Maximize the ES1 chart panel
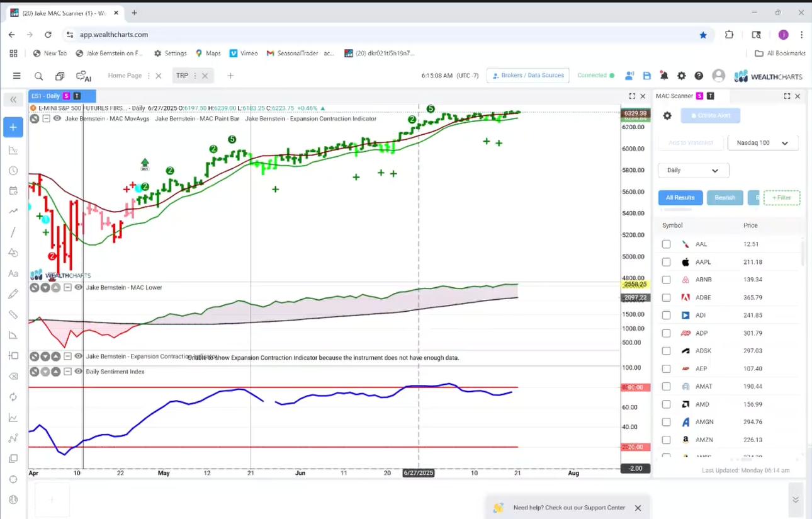 point(632,96)
